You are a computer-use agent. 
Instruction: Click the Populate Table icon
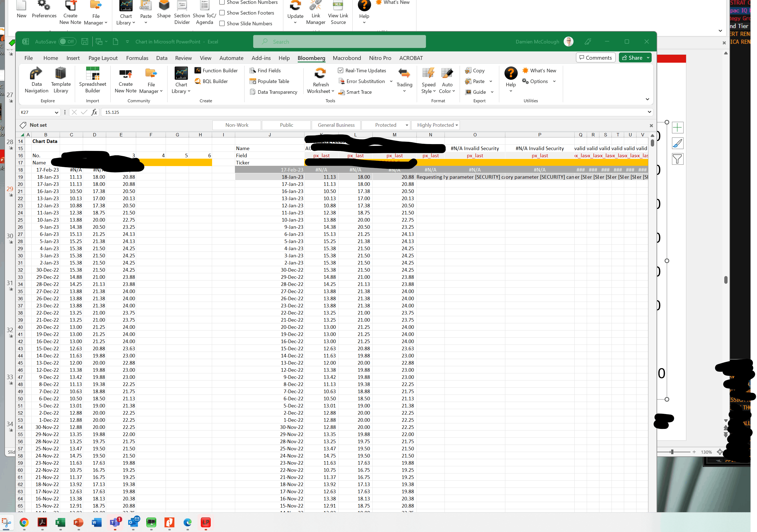tap(253, 81)
